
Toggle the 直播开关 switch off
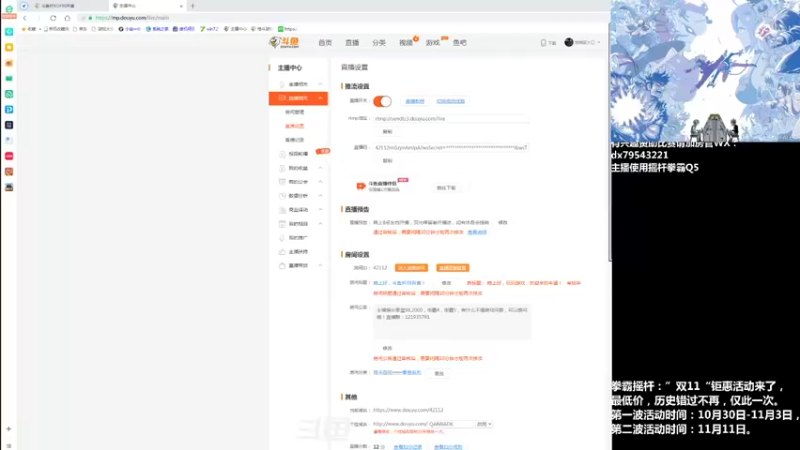pos(382,101)
